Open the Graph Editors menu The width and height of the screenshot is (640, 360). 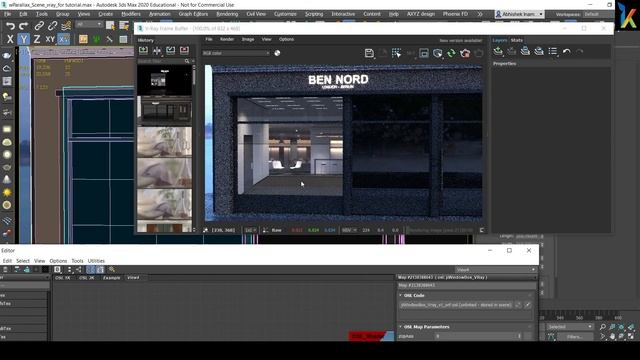click(193, 14)
